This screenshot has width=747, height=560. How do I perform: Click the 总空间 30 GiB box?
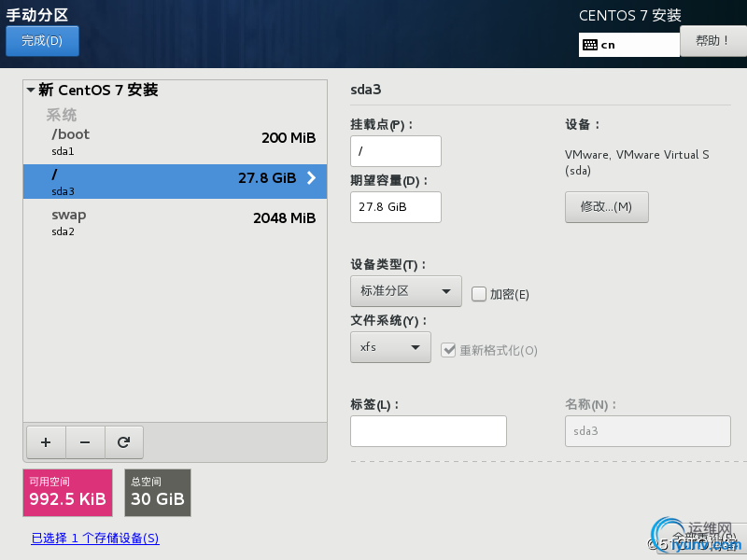pos(158,493)
